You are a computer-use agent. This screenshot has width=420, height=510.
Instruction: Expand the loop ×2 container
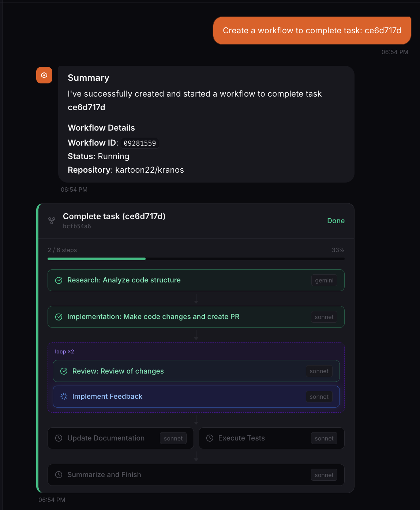coord(64,351)
